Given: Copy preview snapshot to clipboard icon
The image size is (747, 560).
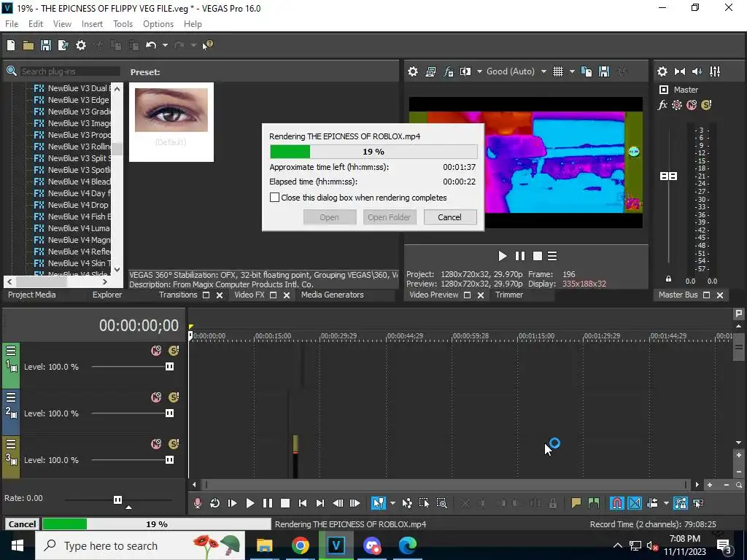Looking at the screenshot, I should 587,71.
